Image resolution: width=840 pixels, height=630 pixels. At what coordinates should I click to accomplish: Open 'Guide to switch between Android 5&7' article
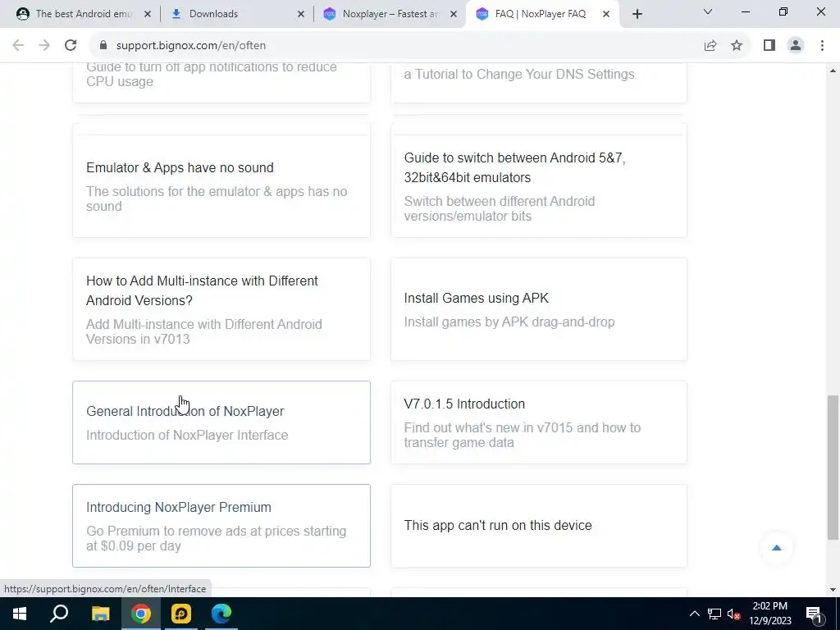(x=538, y=180)
